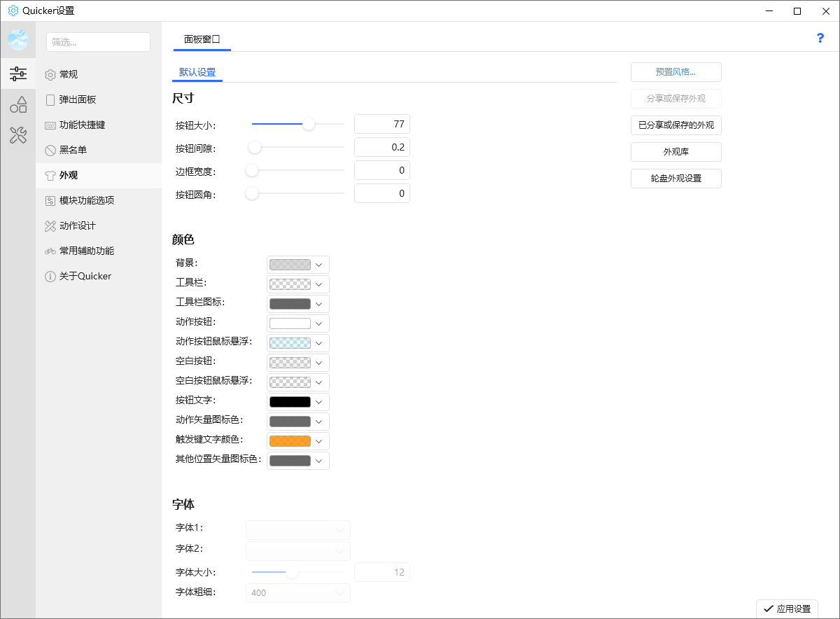Expand the 背景 color dropdown
The height and width of the screenshot is (619, 840).
(297, 265)
